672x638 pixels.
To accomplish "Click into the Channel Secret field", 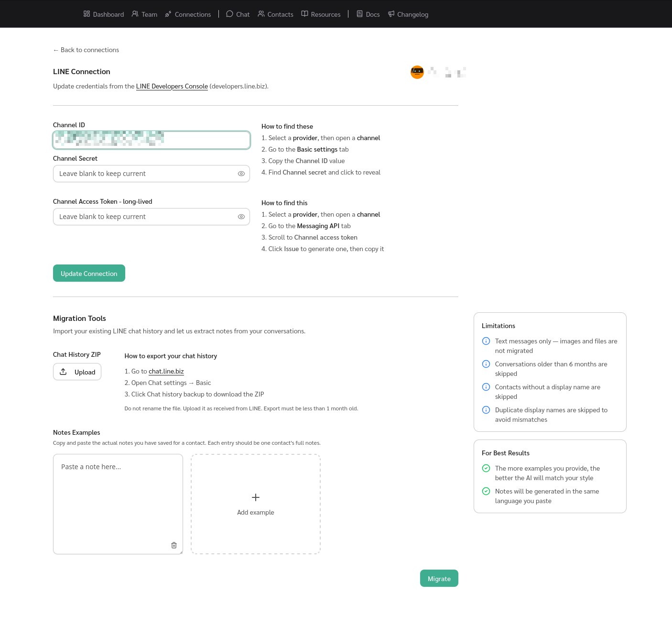I will coord(152,174).
